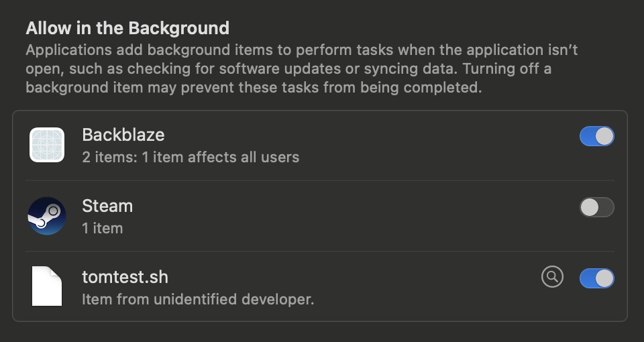This screenshot has width=644, height=342.
Task: Click the Steam logo icon
Action: click(x=47, y=216)
